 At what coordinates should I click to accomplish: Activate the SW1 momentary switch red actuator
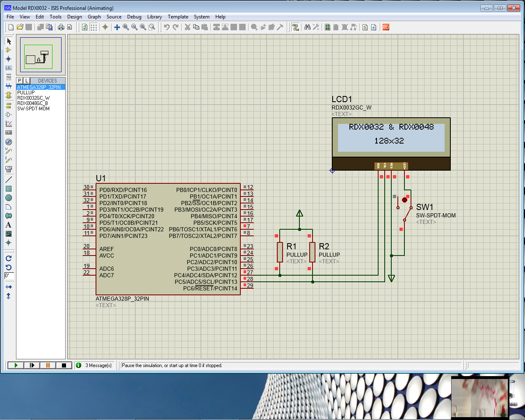point(404,200)
